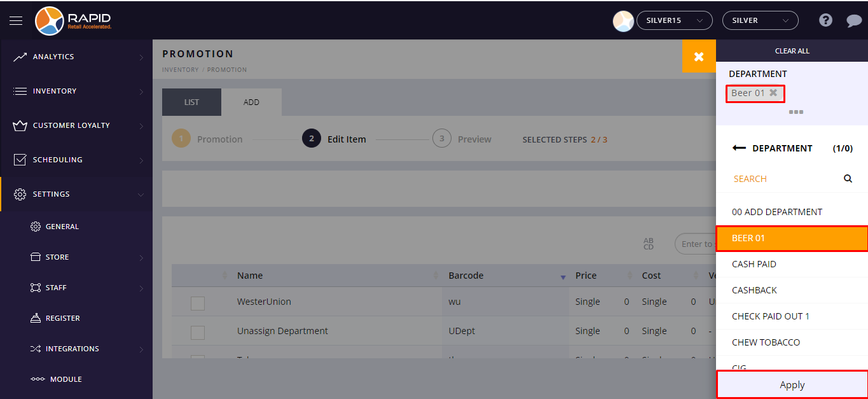Open the chat bubble icon
The width and height of the screenshot is (868, 399).
pos(853,21)
